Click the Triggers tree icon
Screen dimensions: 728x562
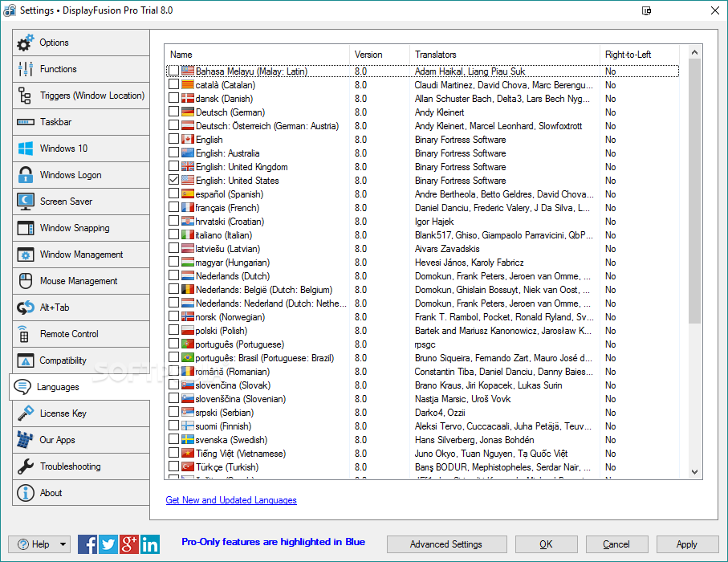[25, 96]
